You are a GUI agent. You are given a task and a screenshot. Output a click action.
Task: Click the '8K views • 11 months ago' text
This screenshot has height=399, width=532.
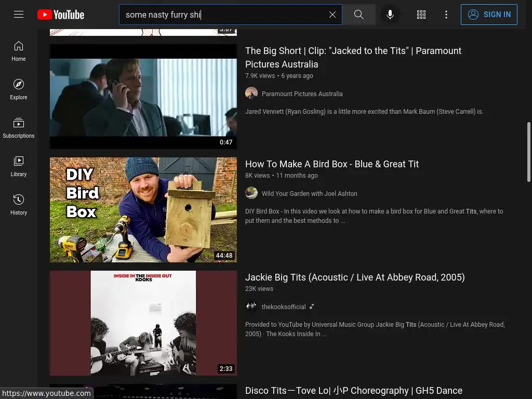[x=282, y=176]
